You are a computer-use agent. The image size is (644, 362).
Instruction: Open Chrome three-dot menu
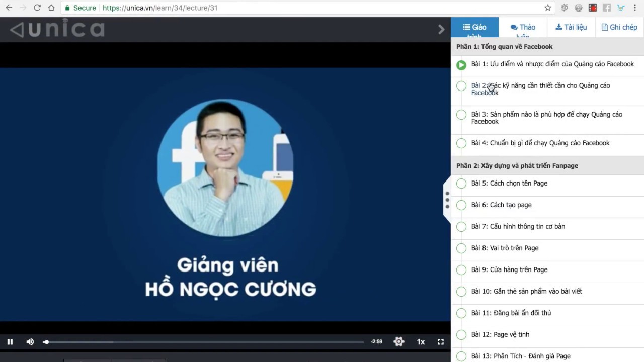(x=635, y=8)
